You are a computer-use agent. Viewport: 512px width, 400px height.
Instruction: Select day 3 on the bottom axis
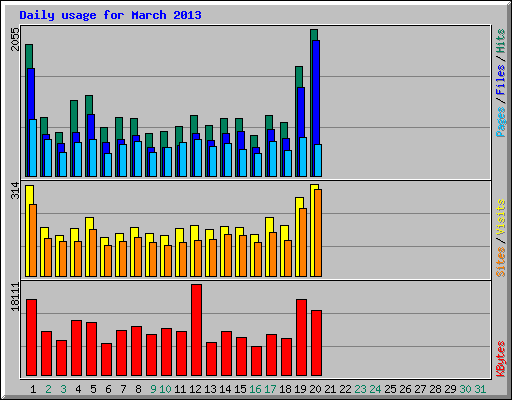(63, 389)
